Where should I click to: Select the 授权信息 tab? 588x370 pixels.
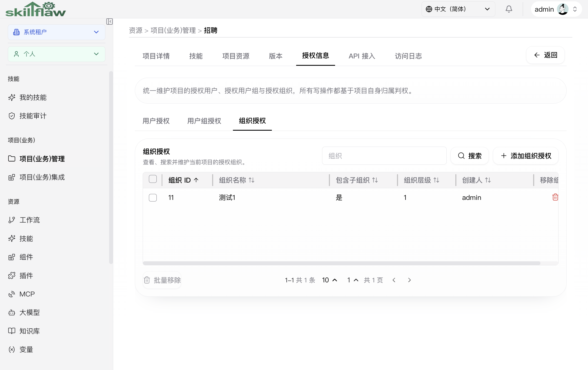pos(316,56)
